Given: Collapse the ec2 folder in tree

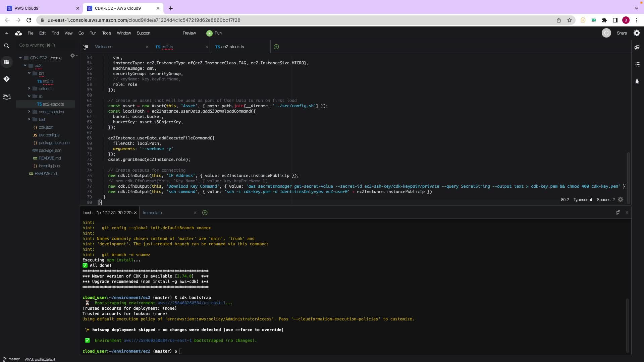Looking at the screenshot, I should click(25, 66).
